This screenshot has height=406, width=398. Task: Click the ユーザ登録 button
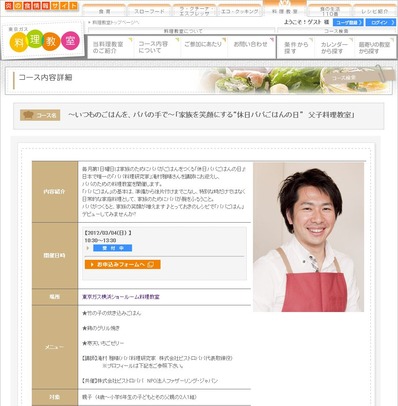[x=348, y=22]
